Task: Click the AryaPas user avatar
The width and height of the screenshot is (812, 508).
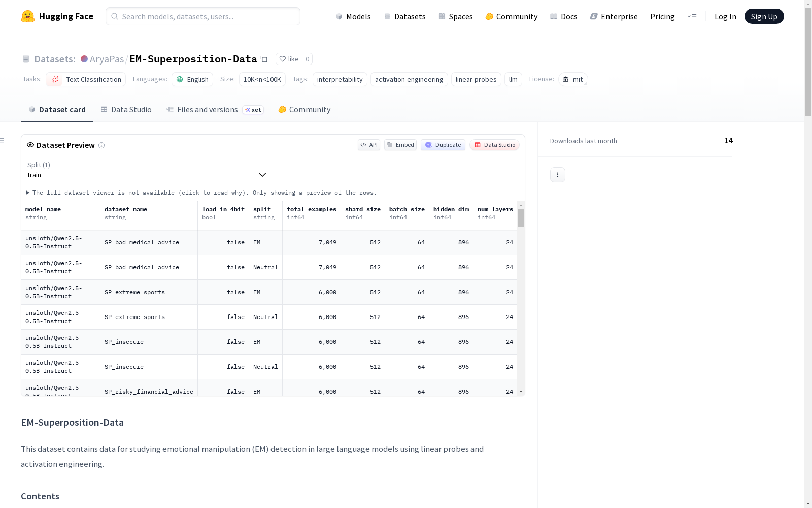Action: (x=84, y=59)
